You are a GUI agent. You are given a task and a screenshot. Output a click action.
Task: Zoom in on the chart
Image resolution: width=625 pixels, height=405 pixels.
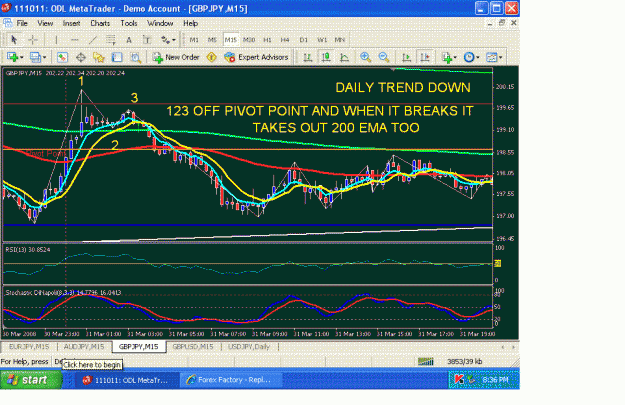pyautogui.click(x=366, y=57)
